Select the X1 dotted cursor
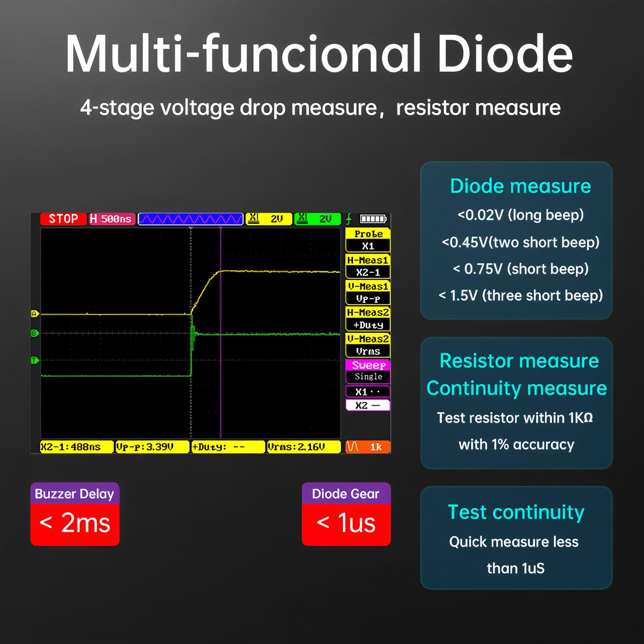644x644 pixels. point(368,392)
